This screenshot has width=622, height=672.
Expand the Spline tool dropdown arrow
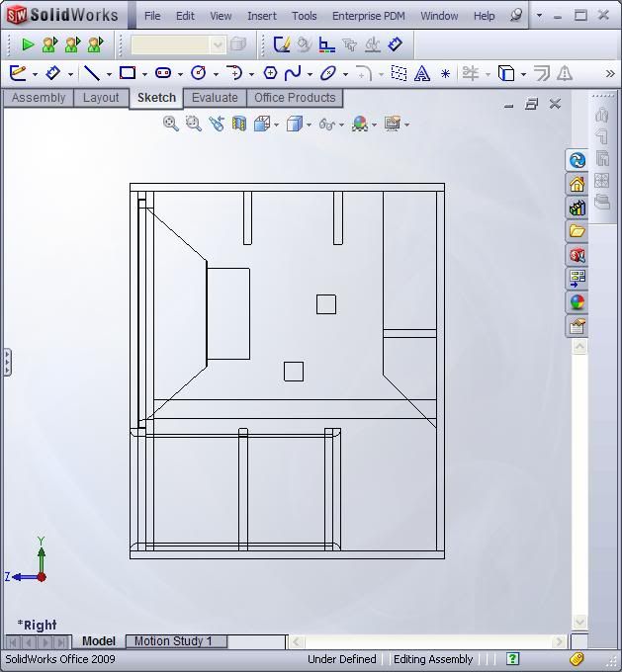pyautogui.click(x=310, y=74)
